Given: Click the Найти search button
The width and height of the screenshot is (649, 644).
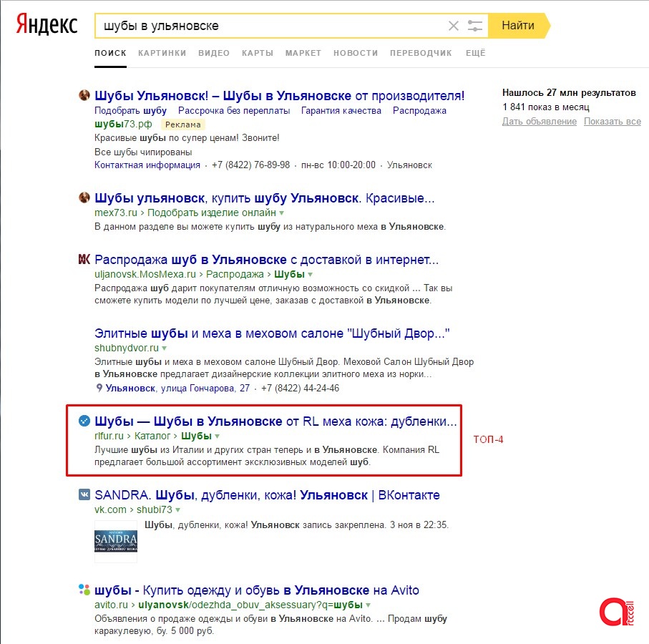Looking at the screenshot, I should pyautogui.click(x=518, y=26).
